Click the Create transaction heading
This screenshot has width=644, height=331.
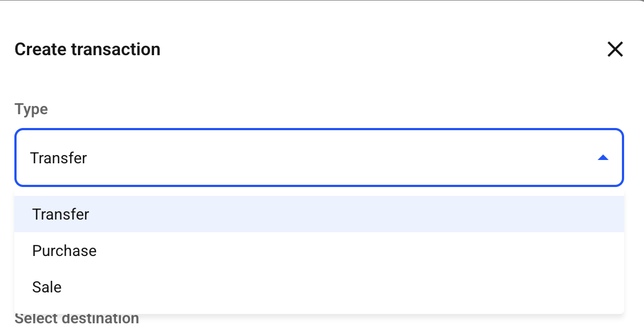pos(87,49)
